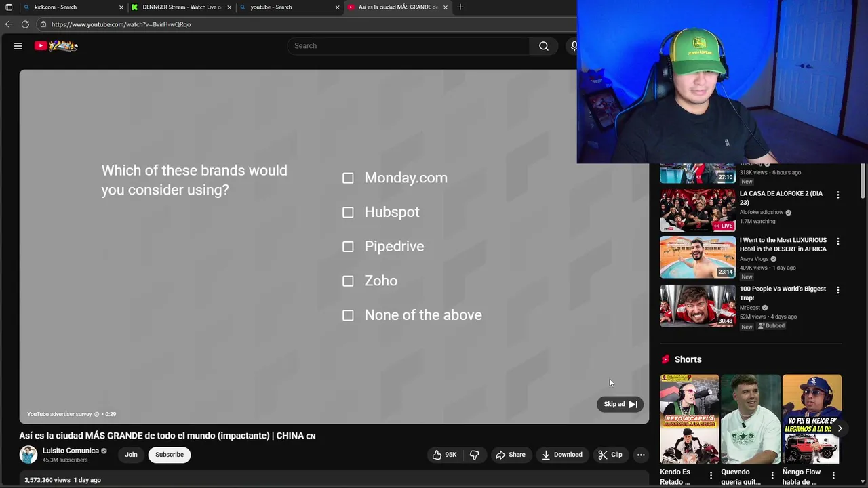Click the browser address bar URL
The width and height of the screenshot is (868, 488).
pos(121,24)
